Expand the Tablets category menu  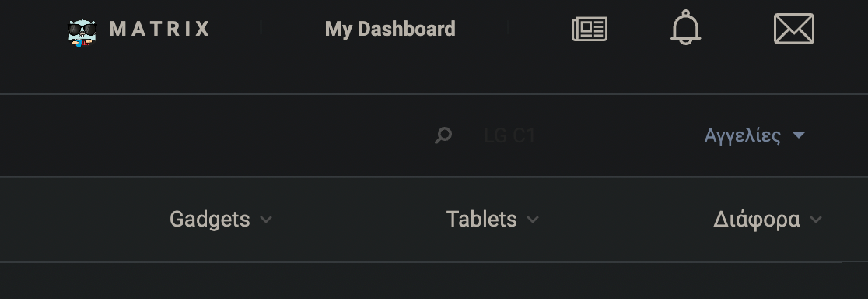[492, 220]
